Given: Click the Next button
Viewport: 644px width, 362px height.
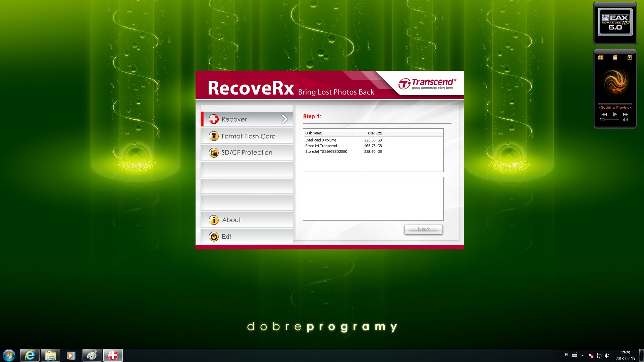Looking at the screenshot, I should [423, 229].
